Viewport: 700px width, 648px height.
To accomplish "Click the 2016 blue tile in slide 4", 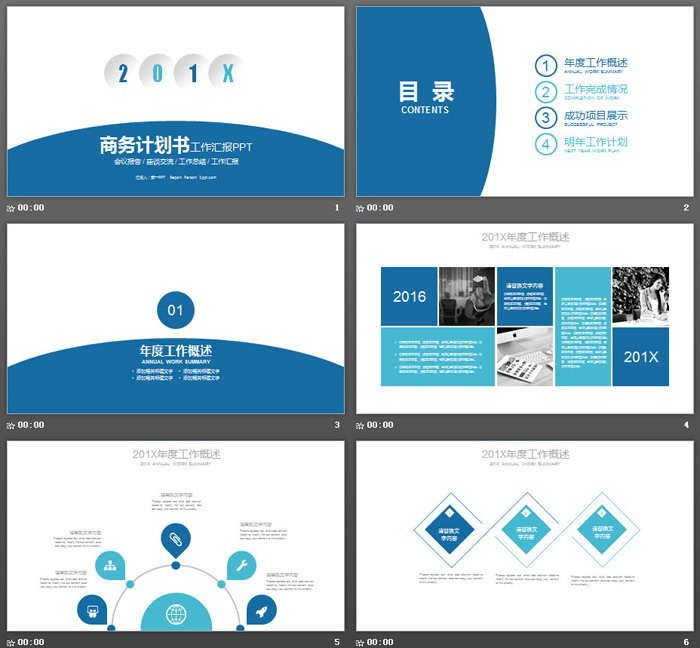I will [409, 296].
